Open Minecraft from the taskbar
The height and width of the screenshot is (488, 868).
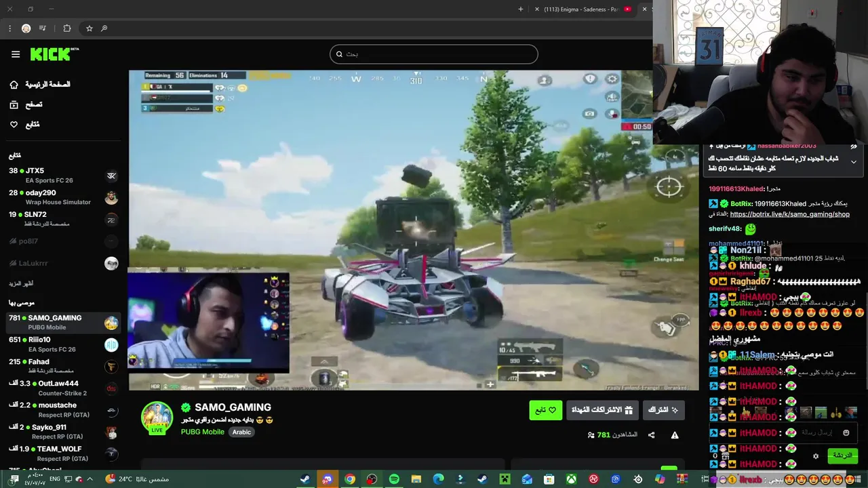(505, 479)
